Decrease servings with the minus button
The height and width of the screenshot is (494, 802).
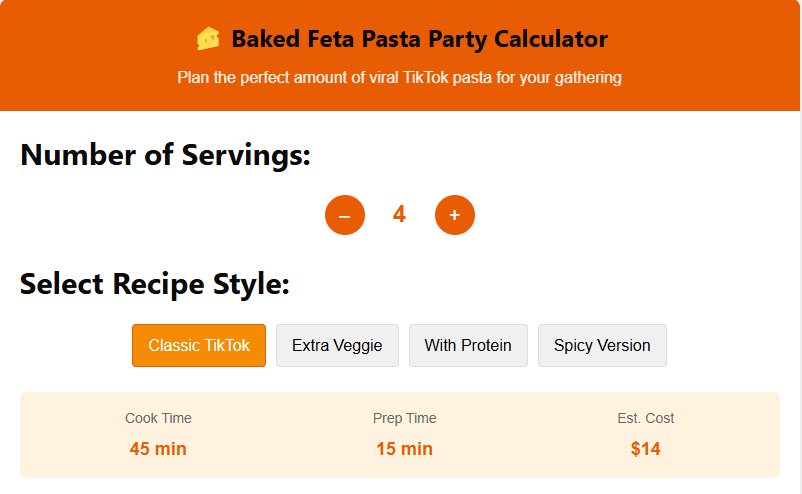345,215
